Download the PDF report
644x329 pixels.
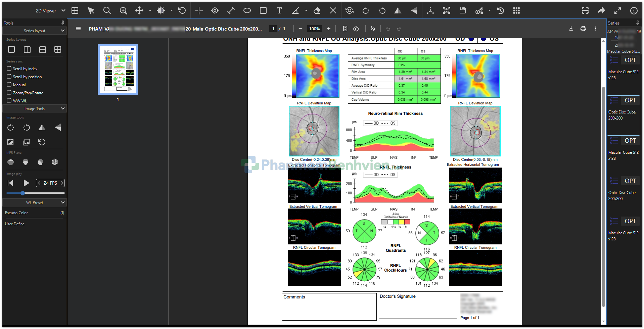(x=571, y=29)
